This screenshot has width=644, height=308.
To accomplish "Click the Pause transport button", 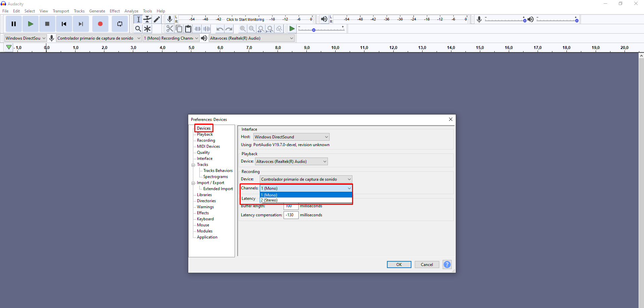I will pyautogui.click(x=14, y=24).
